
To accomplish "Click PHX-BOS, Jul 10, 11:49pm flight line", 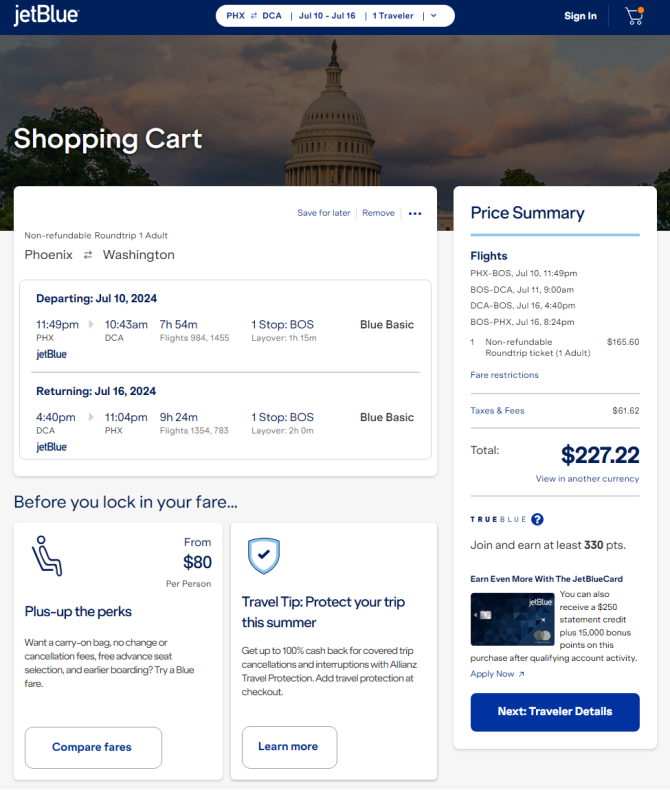I will (524, 274).
